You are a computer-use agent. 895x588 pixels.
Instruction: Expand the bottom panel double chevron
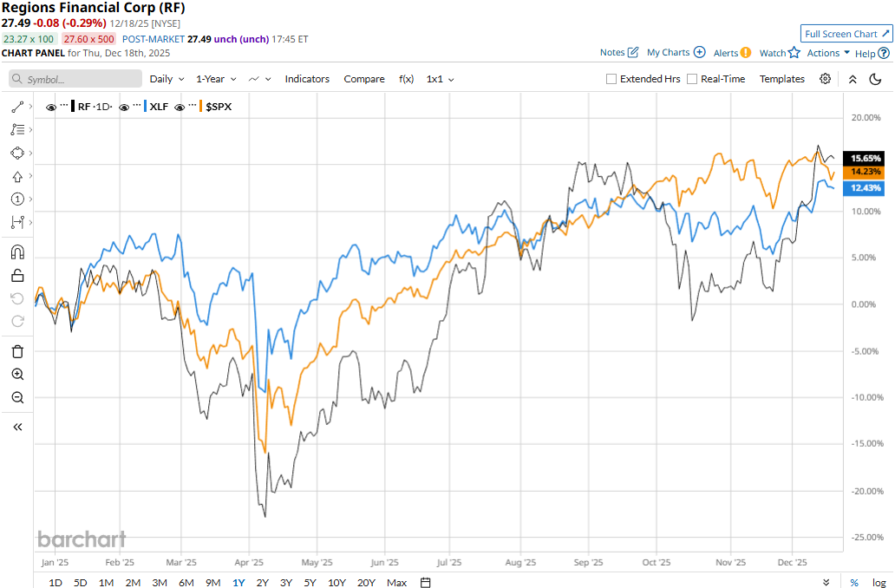(x=826, y=582)
